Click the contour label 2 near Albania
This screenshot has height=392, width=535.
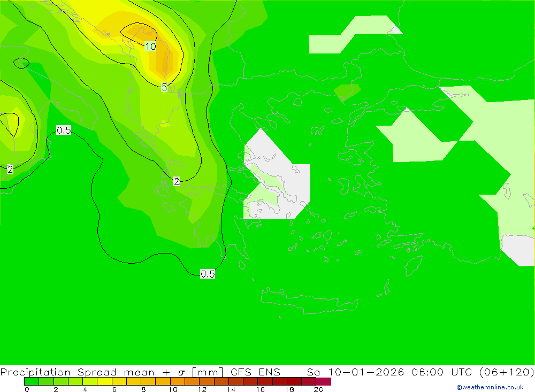(177, 181)
